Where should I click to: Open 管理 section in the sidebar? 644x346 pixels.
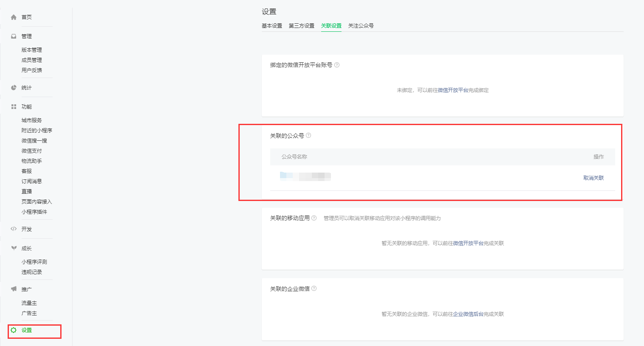pos(27,36)
